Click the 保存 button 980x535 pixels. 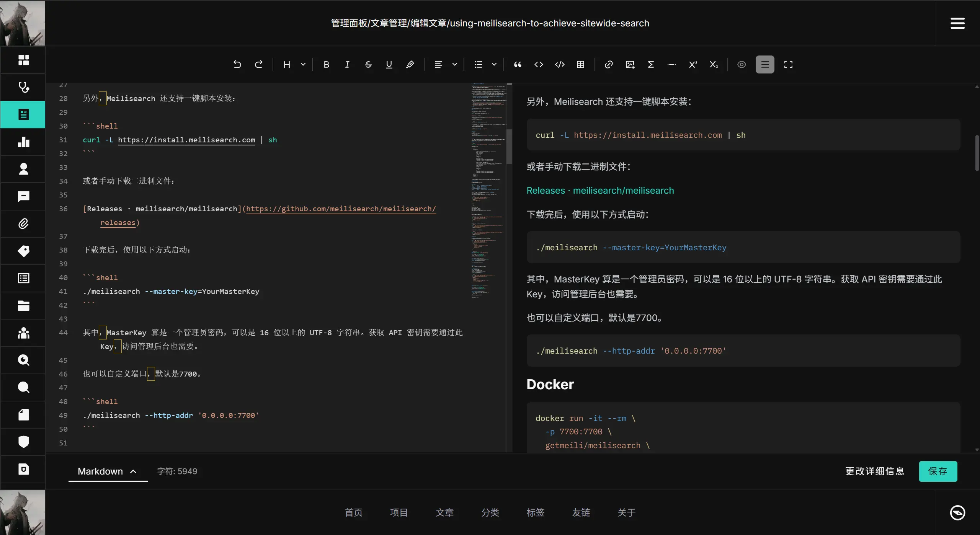[x=938, y=471]
